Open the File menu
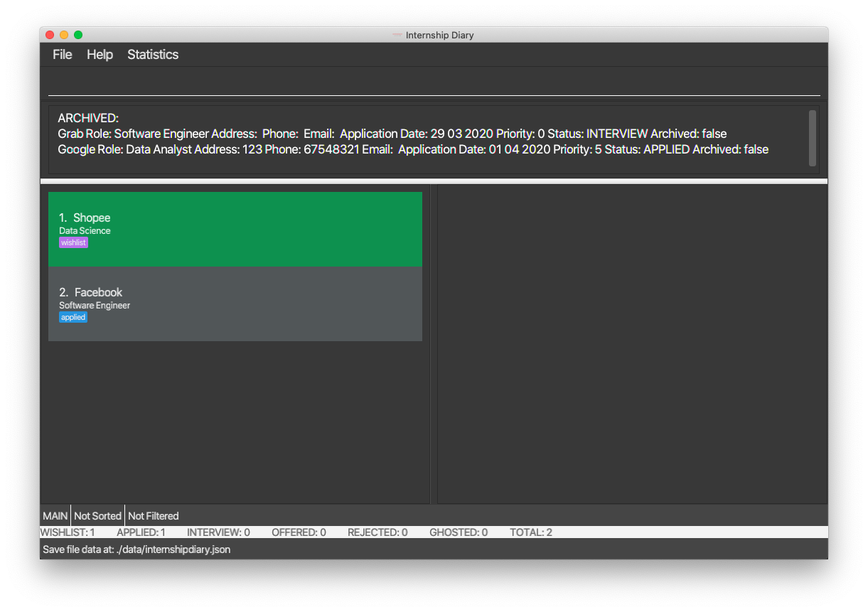Image resolution: width=868 pixels, height=612 pixels. click(63, 55)
